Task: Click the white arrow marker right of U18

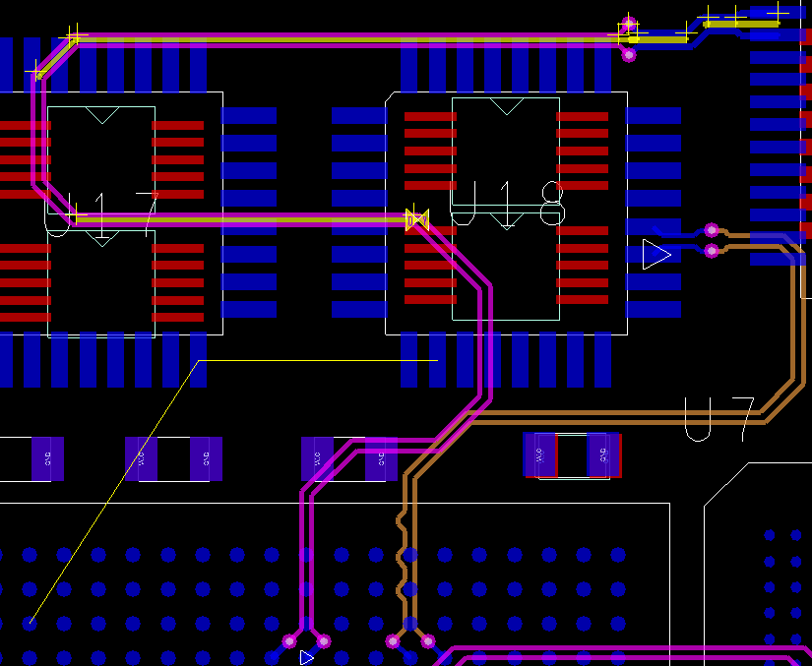Action: coord(656,254)
